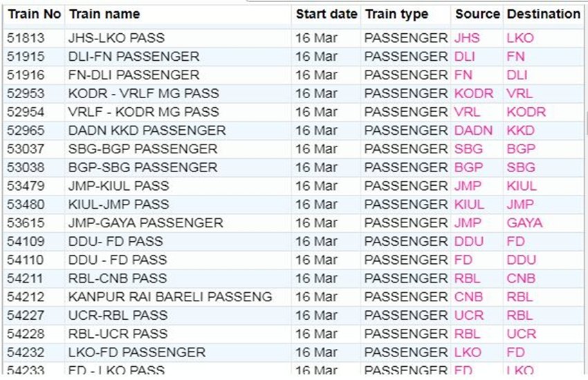588x380 pixels.
Task: Click source UCR link for train 54227
Action: coord(469,315)
